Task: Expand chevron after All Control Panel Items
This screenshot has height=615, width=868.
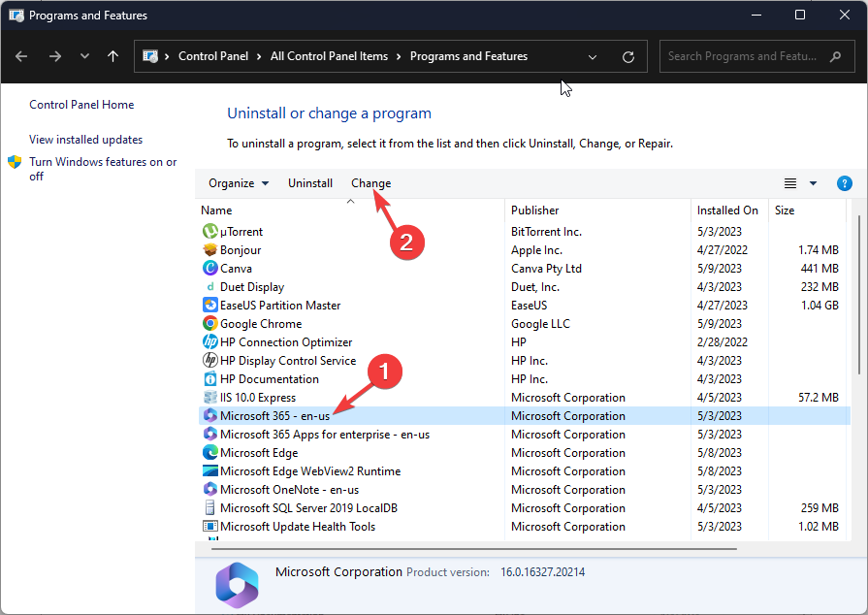Action: (398, 56)
